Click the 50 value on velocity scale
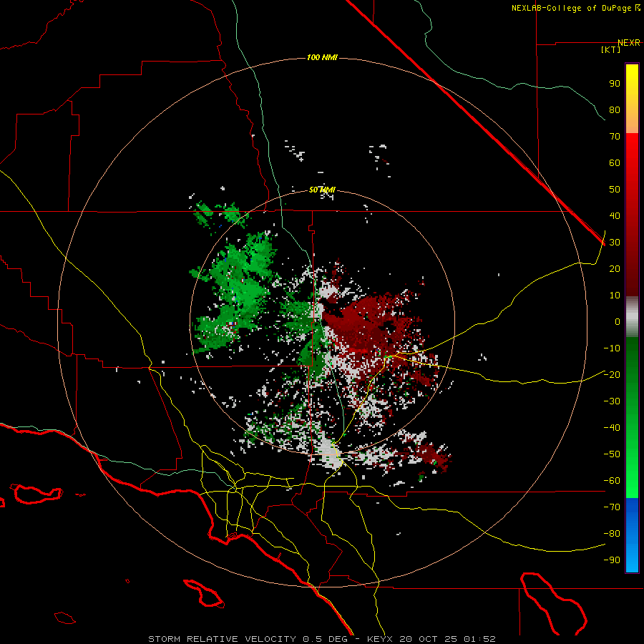Viewport: 644px width, 644px height. tap(615, 190)
